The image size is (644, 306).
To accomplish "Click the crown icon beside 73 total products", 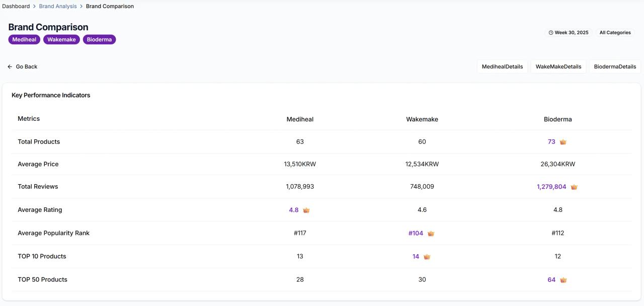I will click(563, 142).
